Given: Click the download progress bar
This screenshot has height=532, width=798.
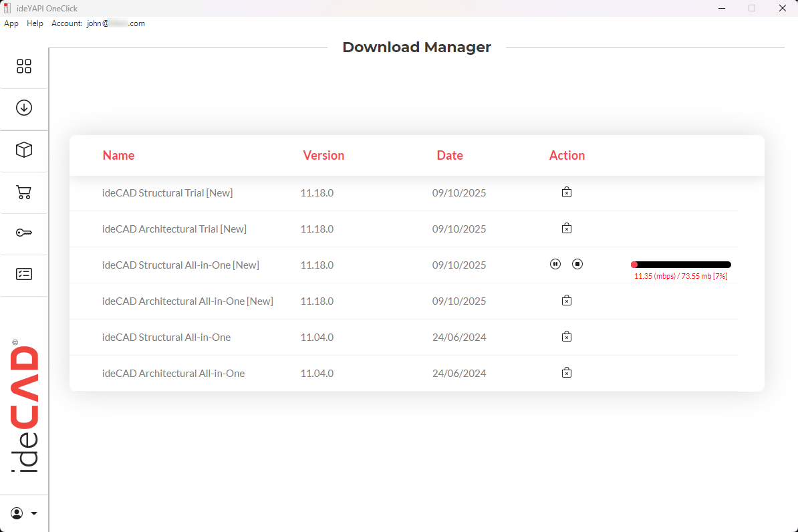Looking at the screenshot, I should (680, 265).
